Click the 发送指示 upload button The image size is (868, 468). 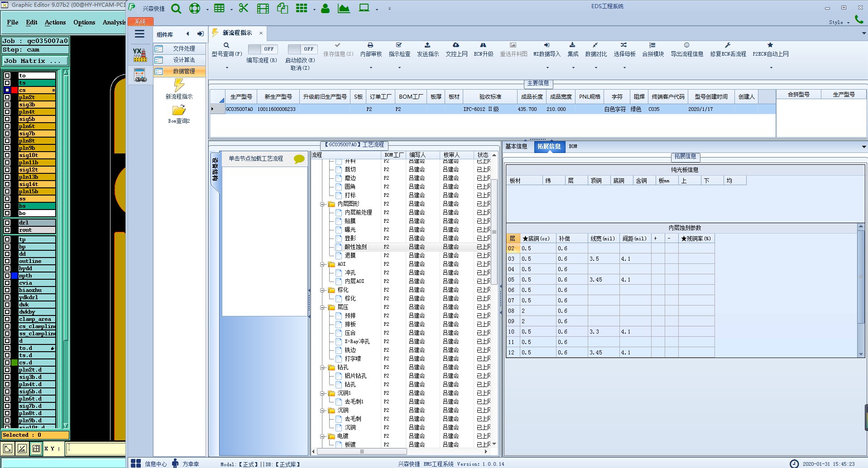427,50
